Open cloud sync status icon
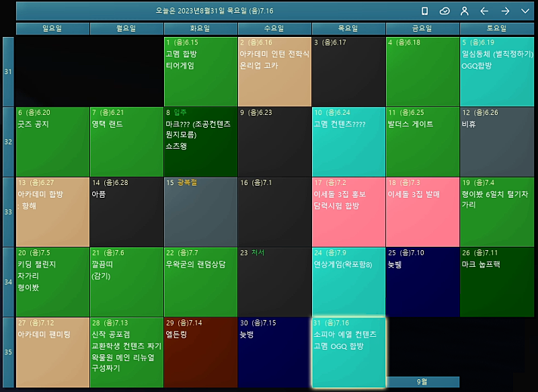This screenshot has height=392, width=538. (444, 11)
